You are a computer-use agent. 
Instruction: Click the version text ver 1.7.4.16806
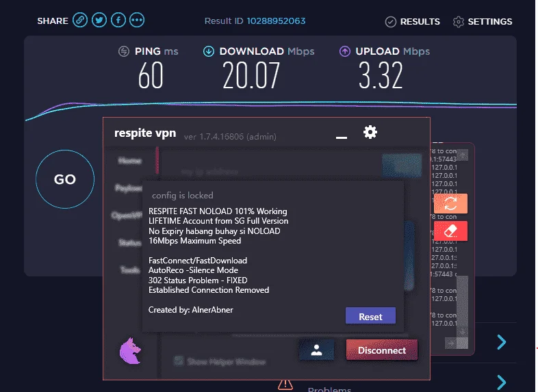[230, 137]
